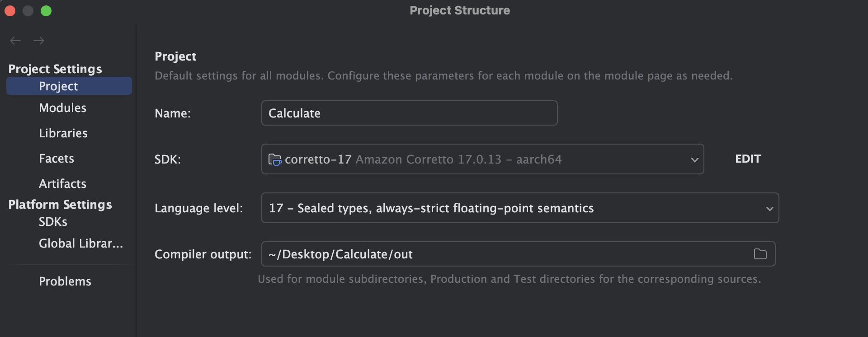Select SDKs under Platform Settings

53,222
